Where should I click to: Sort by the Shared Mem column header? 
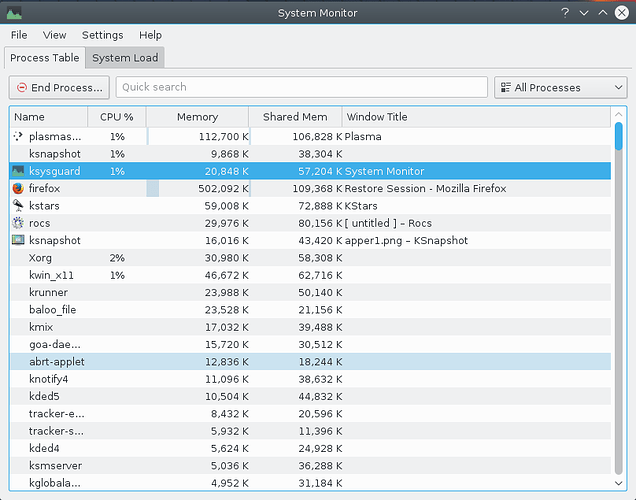click(295, 117)
